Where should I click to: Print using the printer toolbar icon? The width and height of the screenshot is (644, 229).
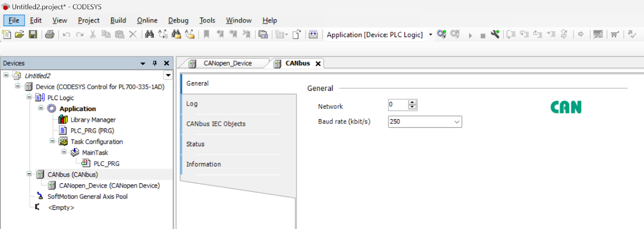point(50,34)
